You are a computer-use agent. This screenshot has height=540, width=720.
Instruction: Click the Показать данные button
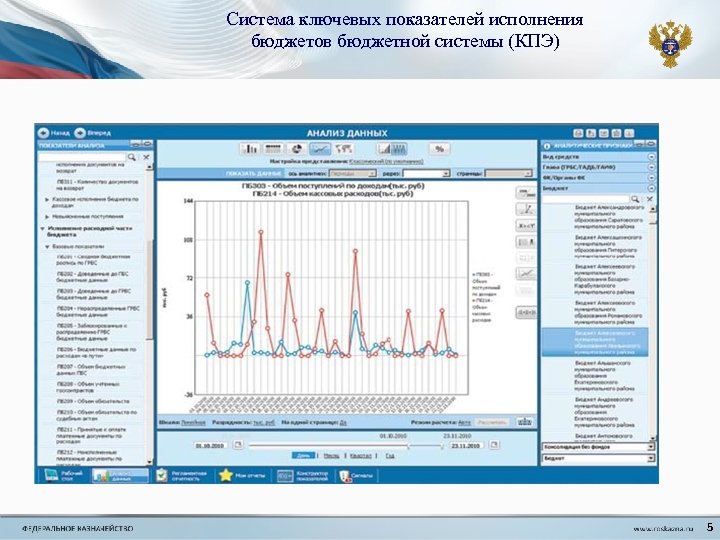253,174
